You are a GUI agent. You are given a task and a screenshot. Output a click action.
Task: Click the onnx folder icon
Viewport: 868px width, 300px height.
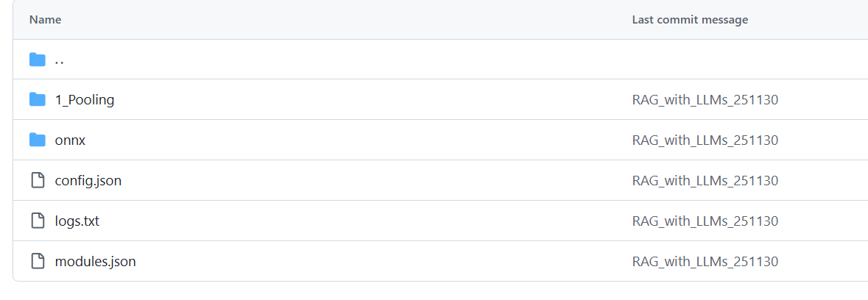37,140
